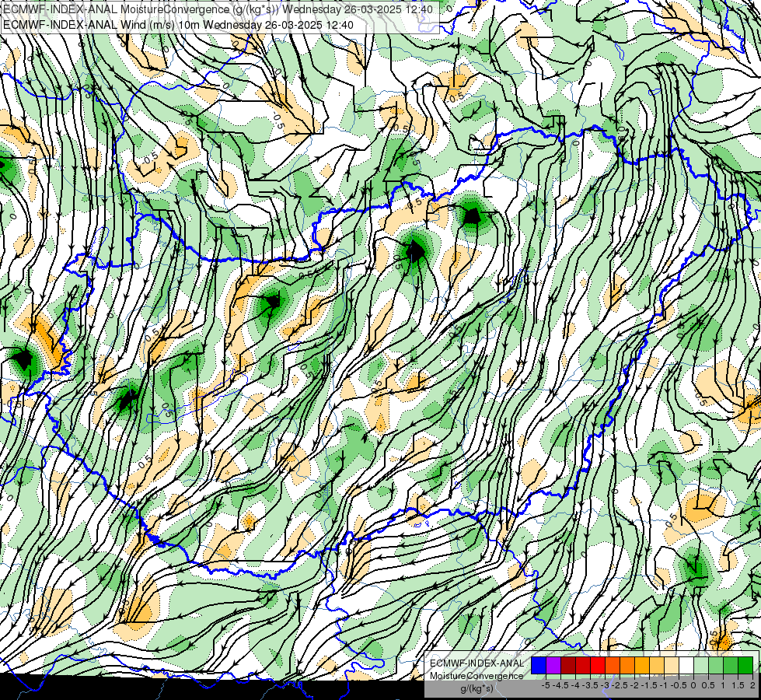
Task: Click legend swatch between -2 and -1.5
Action: [642, 666]
